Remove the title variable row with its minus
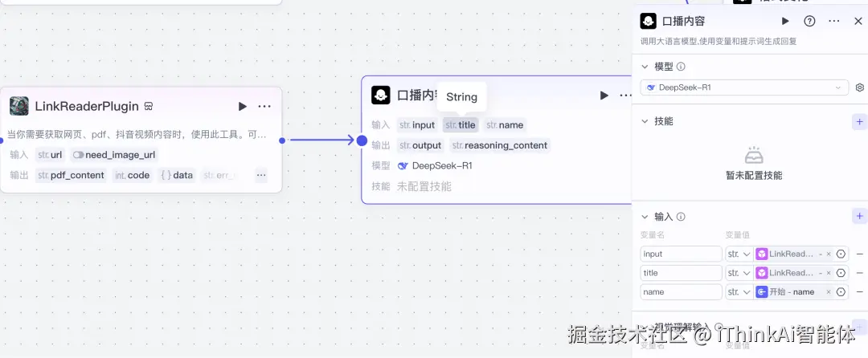The image size is (868, 358). pyautogui.click(x=860, y=273)
